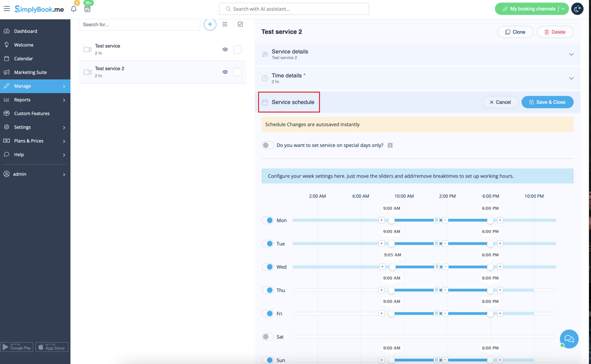Toggle visibility of Test service 2
Screen dimensions: 591x364
tap(225, 72)
